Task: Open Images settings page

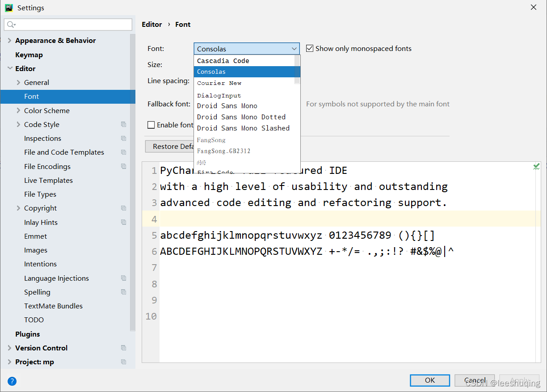Action: click(x=36, y=250)
